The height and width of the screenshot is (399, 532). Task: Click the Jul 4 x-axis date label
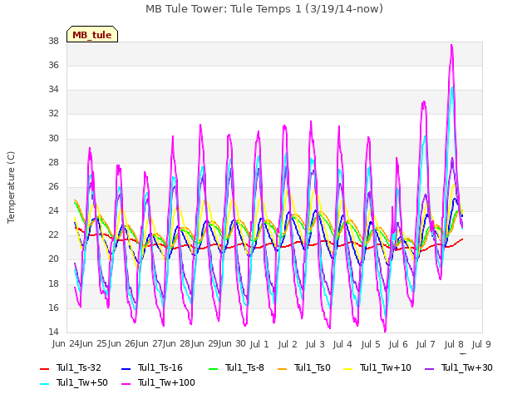click(342, 344)
